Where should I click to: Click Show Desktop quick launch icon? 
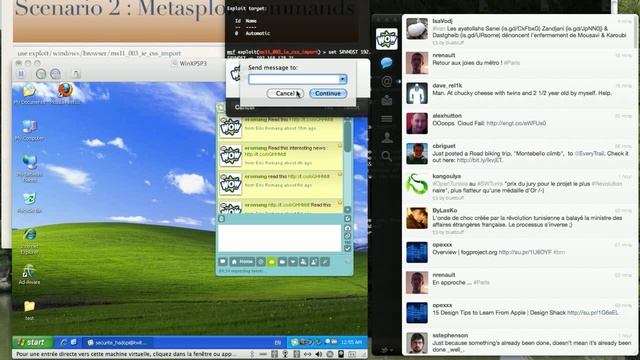pyautogui.click(x=74, y=342)
